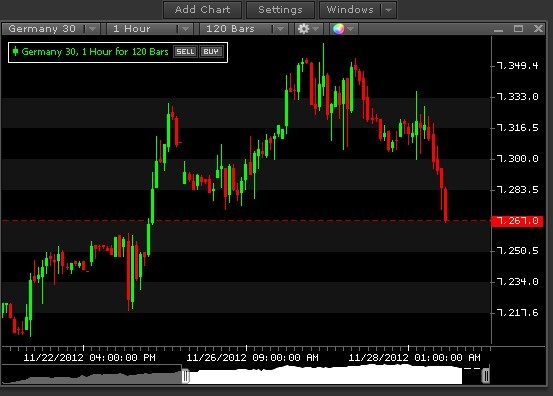Viewport: 553px width, 396px height.
Task: Click the 11/28/2012 01:00:00 AM time label
Action: pyautogui.click(x=415, y=358)
